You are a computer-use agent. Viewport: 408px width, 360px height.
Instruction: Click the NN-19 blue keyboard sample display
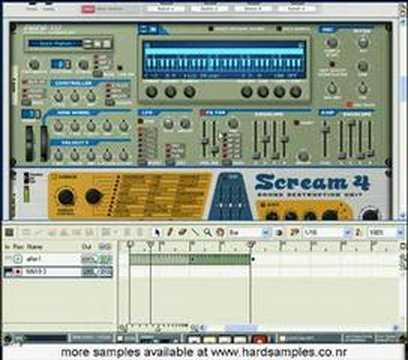point(224,60)
